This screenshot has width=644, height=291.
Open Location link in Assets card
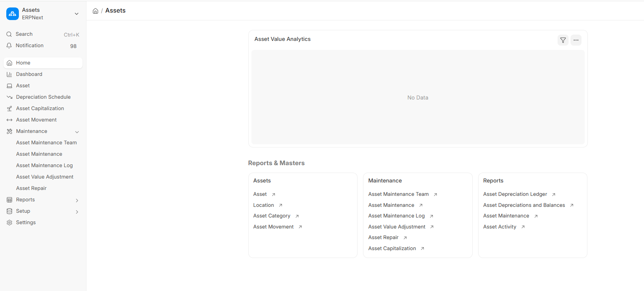pos(264,205)
